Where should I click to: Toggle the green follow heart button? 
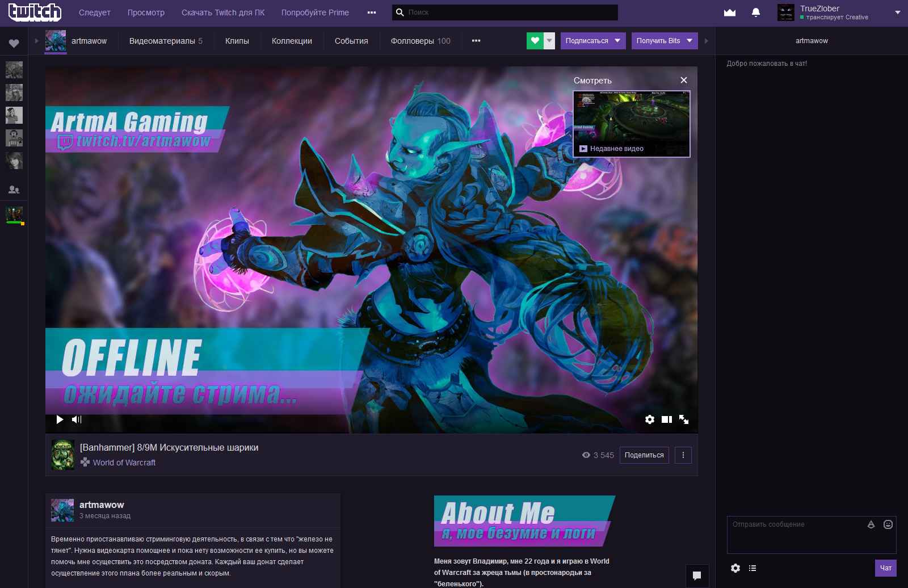pyautogui.click(x=535, y=41)
